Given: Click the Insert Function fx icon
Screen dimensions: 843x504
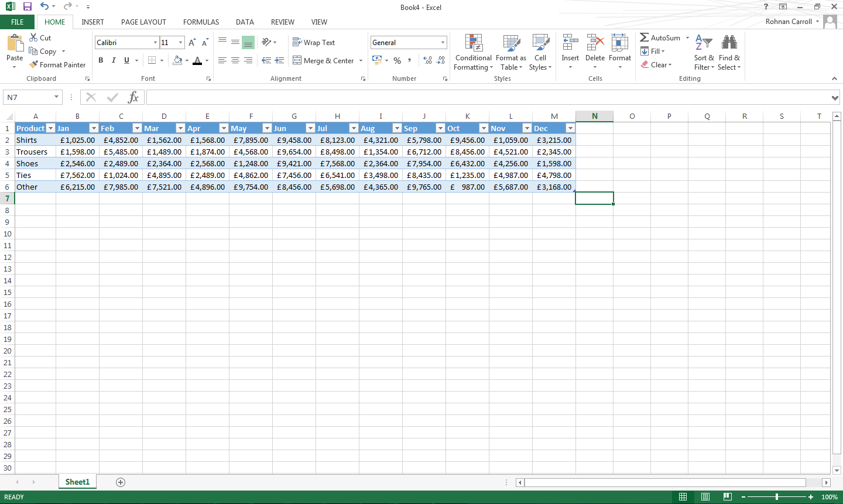Looking at the screenshot, I should 133,97.
